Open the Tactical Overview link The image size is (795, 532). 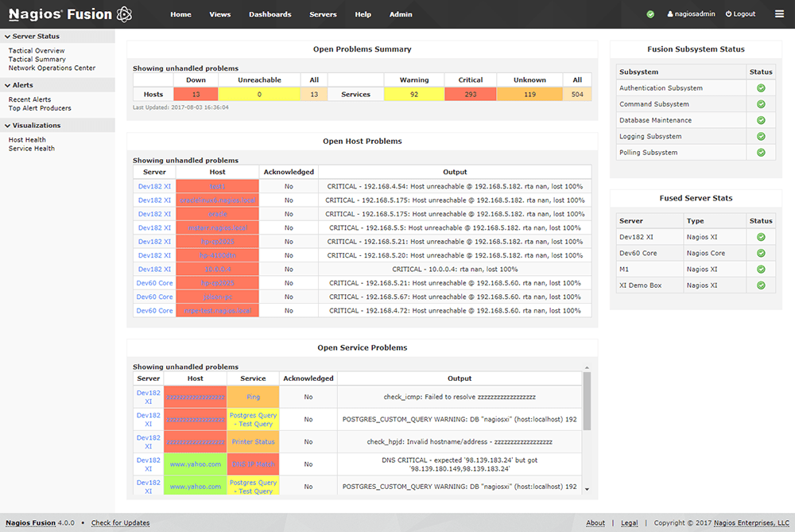click(x=37, y=51)
